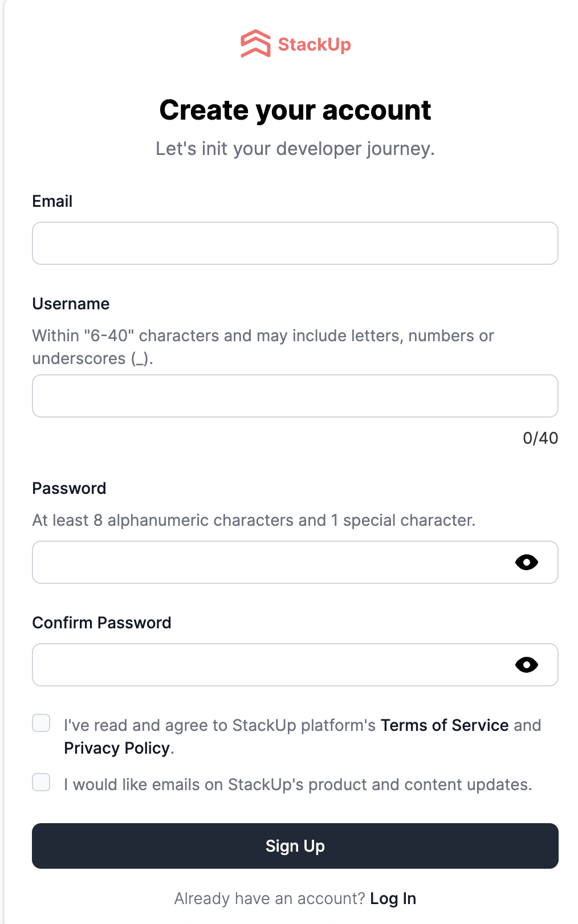Go to Log In page
Image resolution: width=578 pixels, height=924 pixels.
393,898
